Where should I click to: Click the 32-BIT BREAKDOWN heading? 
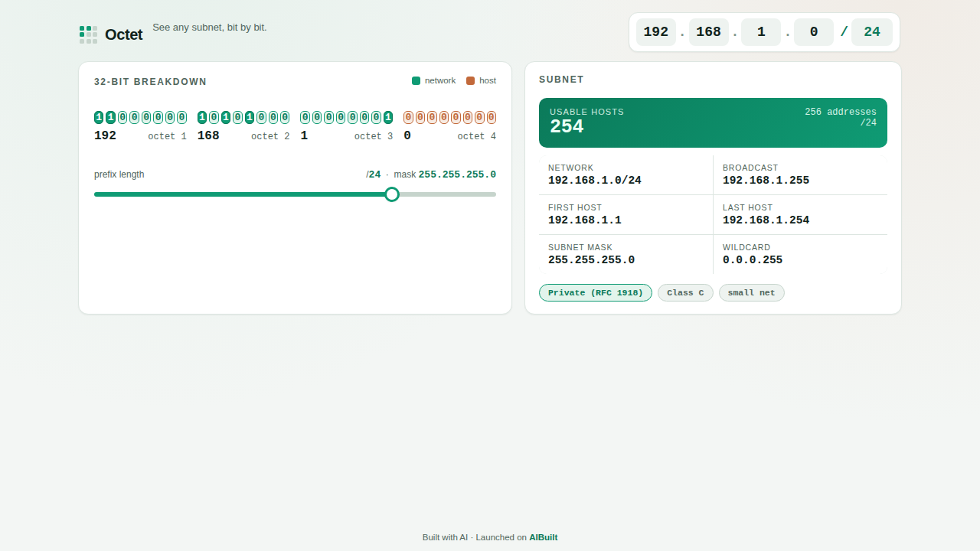point(151,82)
